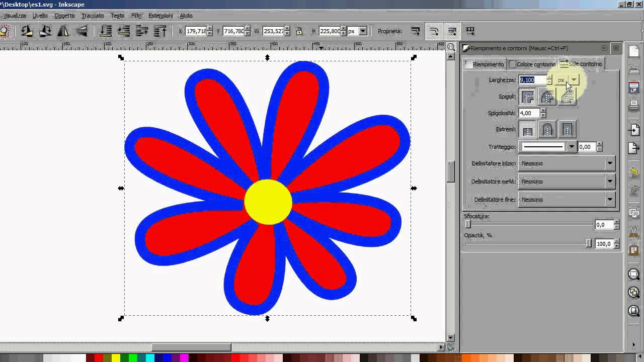Click the Import file icon
Screen dimensions: 644x362
coord(634,130)
